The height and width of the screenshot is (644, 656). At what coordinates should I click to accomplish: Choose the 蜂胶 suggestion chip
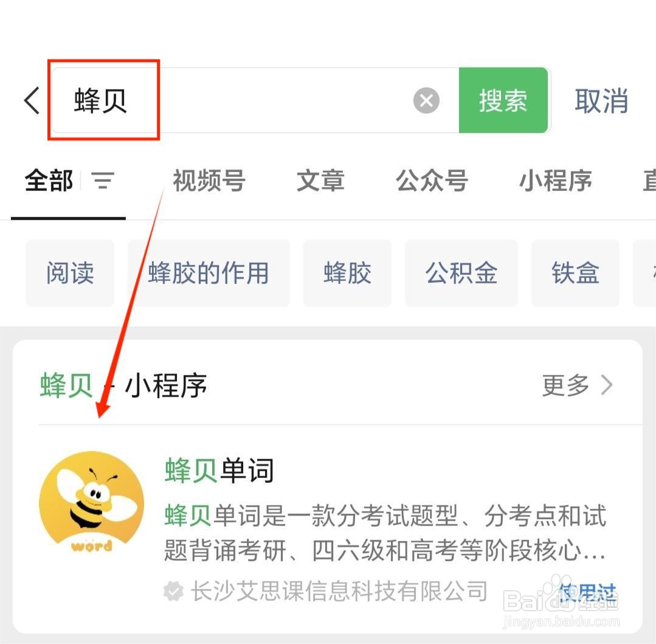tap(347, 273)
